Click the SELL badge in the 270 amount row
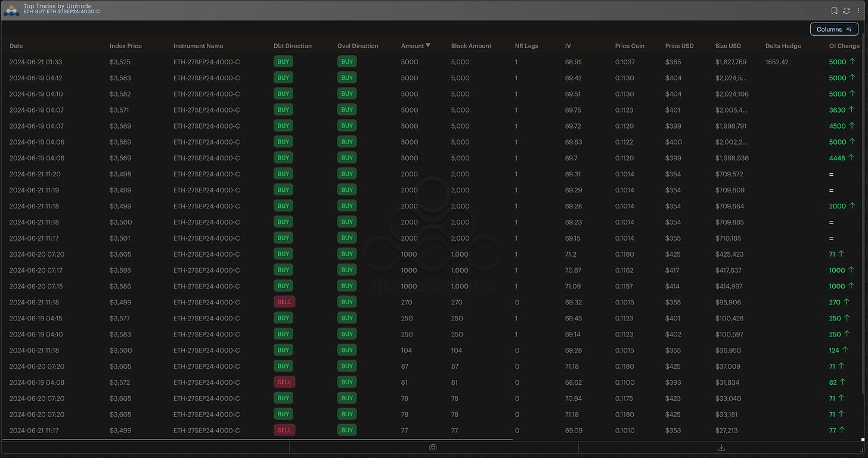 284,302
